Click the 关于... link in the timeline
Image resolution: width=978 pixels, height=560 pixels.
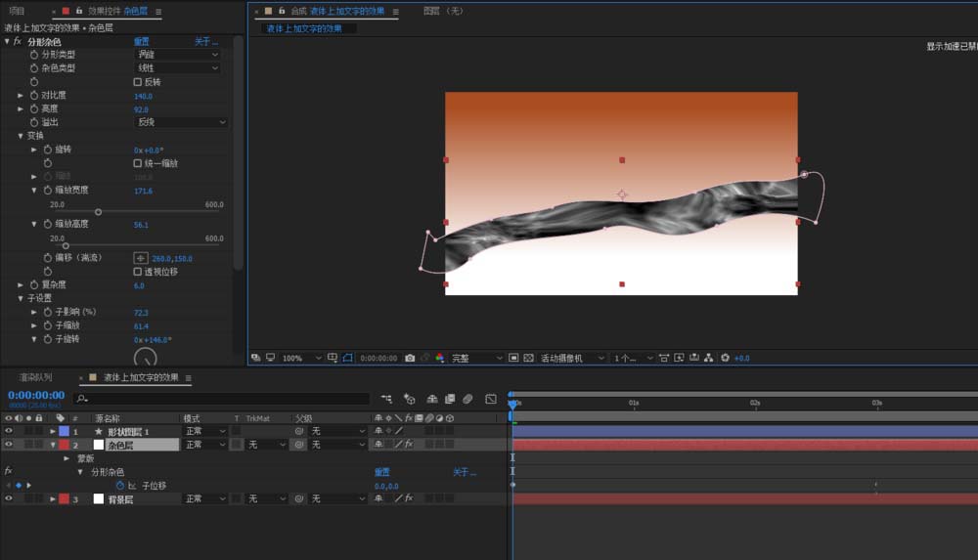coord(465,472)
